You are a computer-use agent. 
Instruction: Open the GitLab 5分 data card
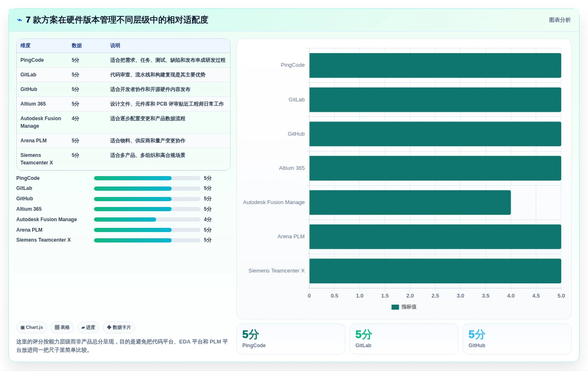click(404, 339)
